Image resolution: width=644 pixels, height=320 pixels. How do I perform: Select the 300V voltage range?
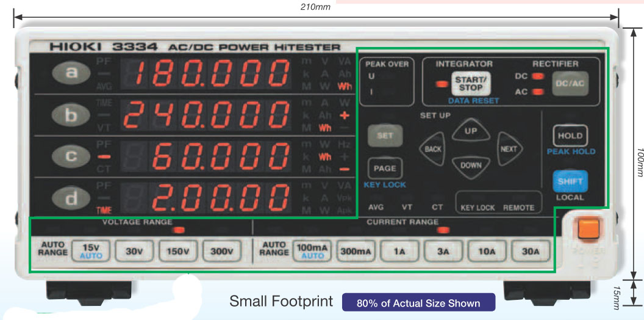223,251
